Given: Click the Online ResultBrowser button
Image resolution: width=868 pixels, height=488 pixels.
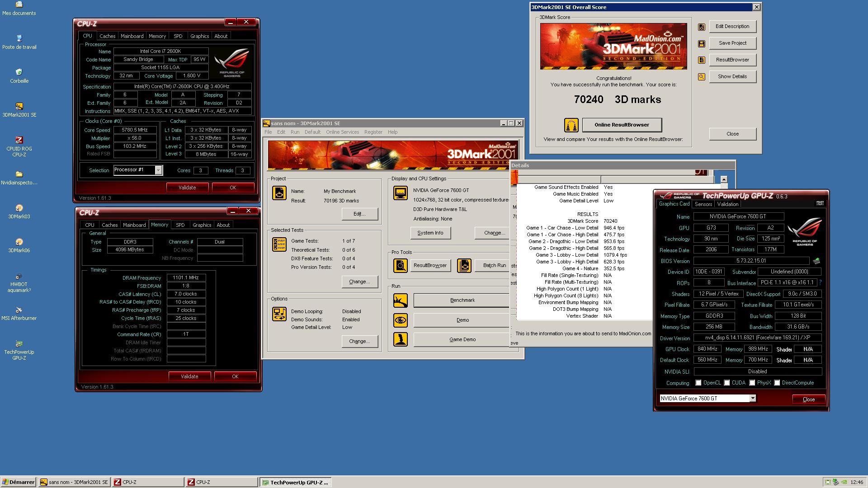Looking at the screenshot, I should 622,125.
